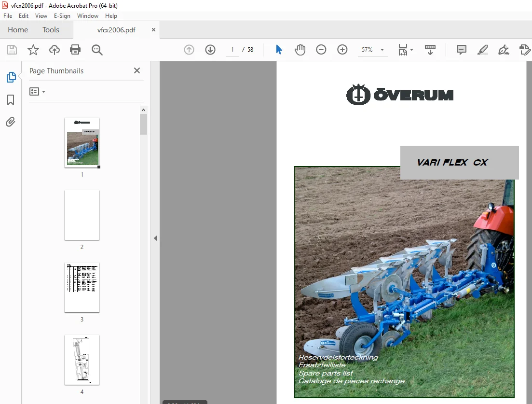Select the arrow selection tool
532x404 pixels.
pyautogui.click(x=279, y=50)
